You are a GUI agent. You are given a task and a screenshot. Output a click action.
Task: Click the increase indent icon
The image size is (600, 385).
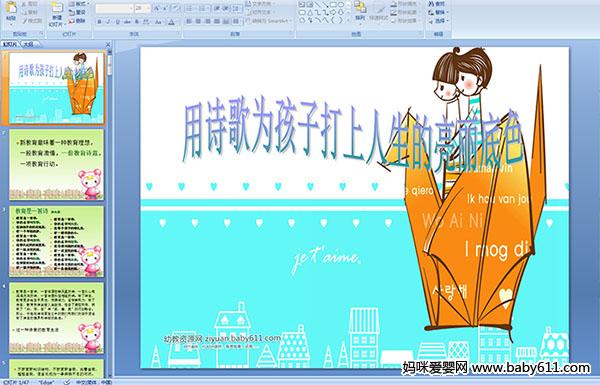226,8
